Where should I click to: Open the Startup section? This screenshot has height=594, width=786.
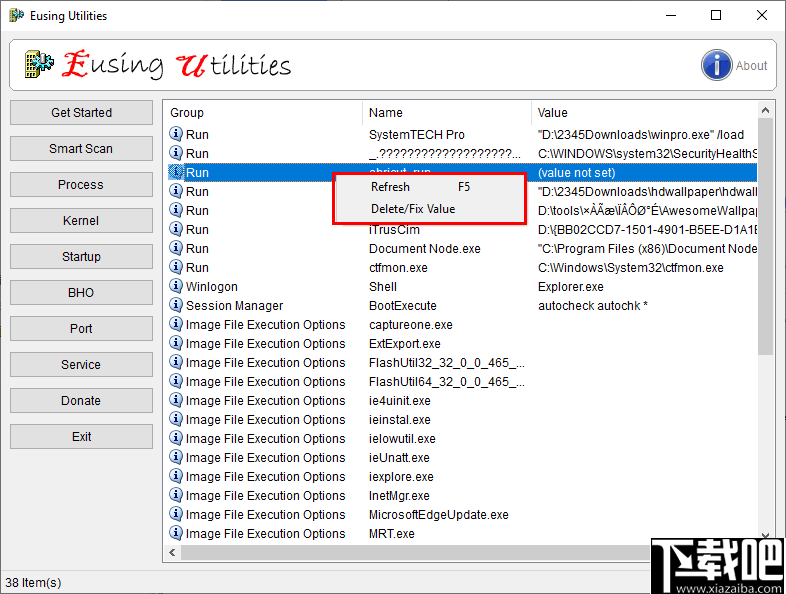[x=81, y=257]
